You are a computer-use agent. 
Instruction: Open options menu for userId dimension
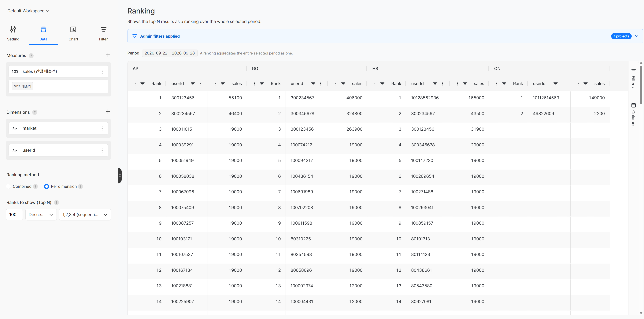[102, 150]
